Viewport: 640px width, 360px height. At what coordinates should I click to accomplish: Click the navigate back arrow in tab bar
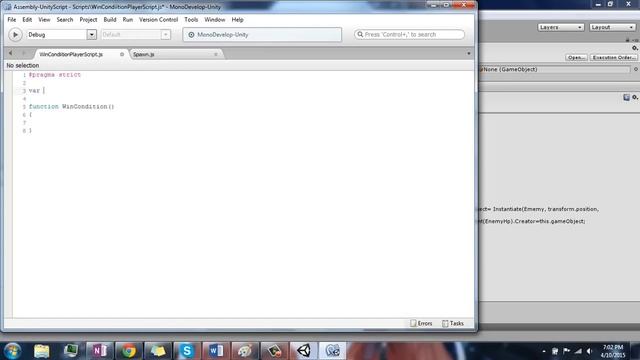pos(10,53)
